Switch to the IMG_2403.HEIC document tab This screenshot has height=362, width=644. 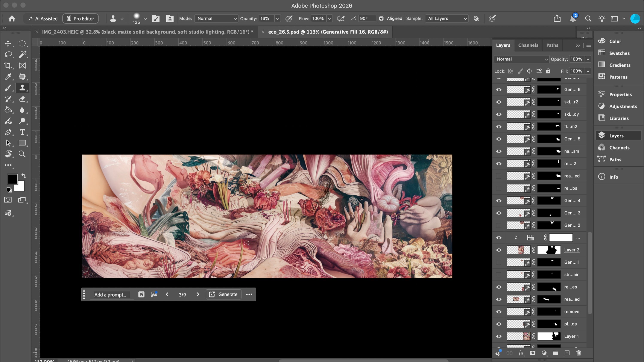tap(147, 32)
